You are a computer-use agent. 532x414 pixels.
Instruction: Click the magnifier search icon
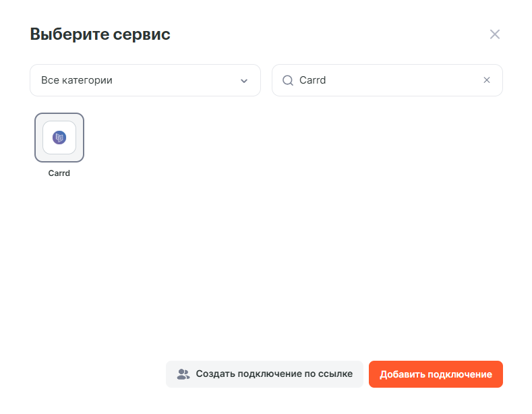[x=288, y=80]
